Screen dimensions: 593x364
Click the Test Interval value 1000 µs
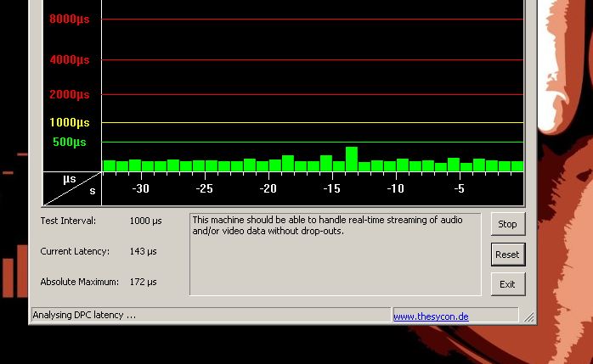[x=145, y=221]
